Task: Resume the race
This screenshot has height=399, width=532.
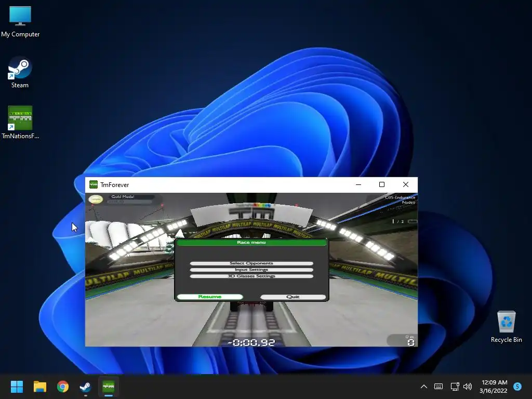Action: (x=210, y=297)
